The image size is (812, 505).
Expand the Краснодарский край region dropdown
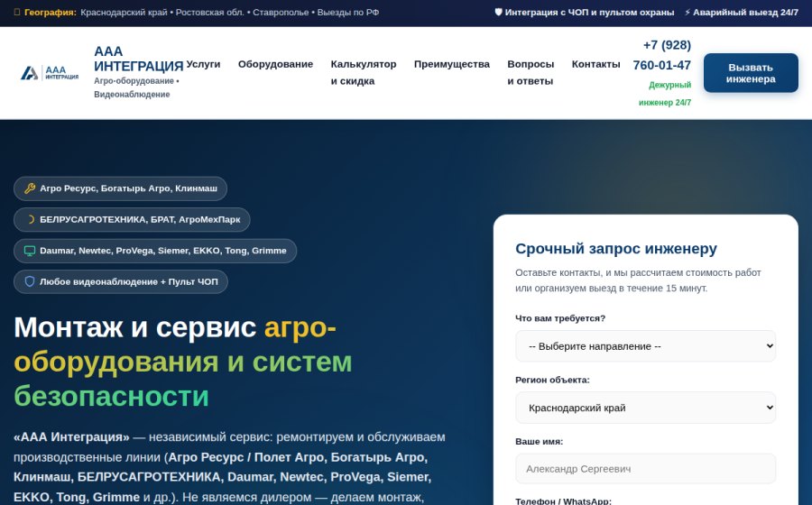click(x=645, y=408)
